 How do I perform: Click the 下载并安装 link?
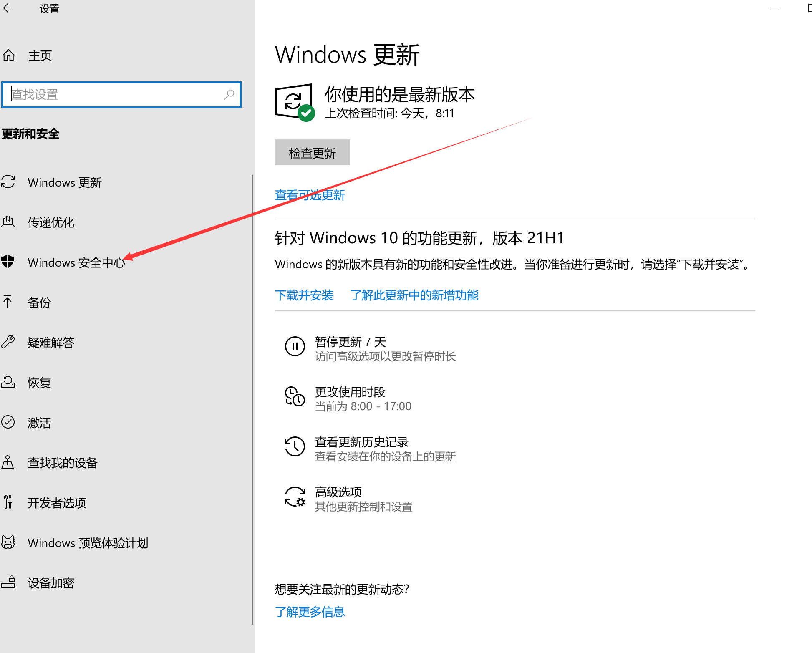pos(304,295)
